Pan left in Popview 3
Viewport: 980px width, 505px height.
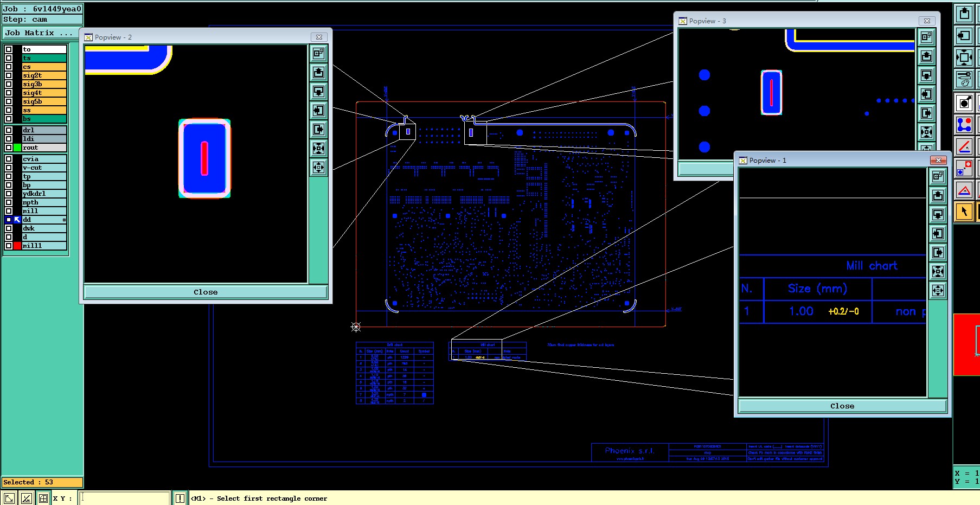[927, 94]
